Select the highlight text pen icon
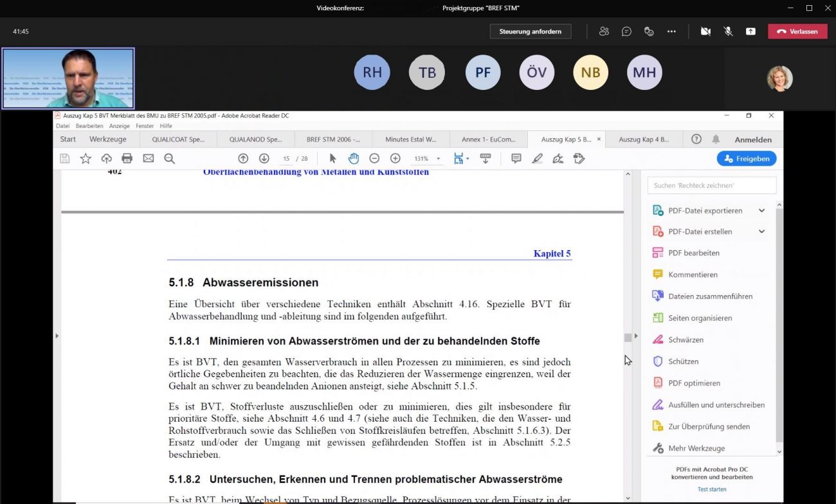836x504 pixels. point(538,158)
